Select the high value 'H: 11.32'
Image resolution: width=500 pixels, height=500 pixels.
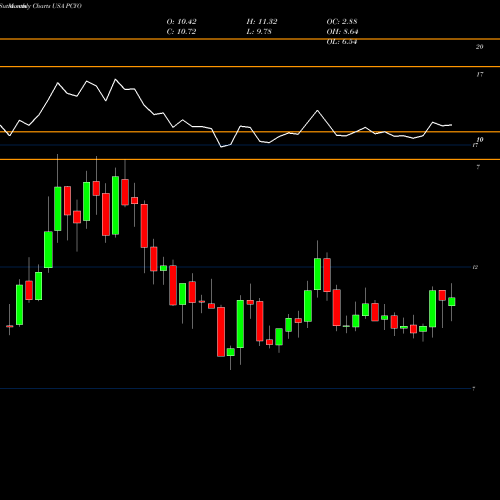262,22
